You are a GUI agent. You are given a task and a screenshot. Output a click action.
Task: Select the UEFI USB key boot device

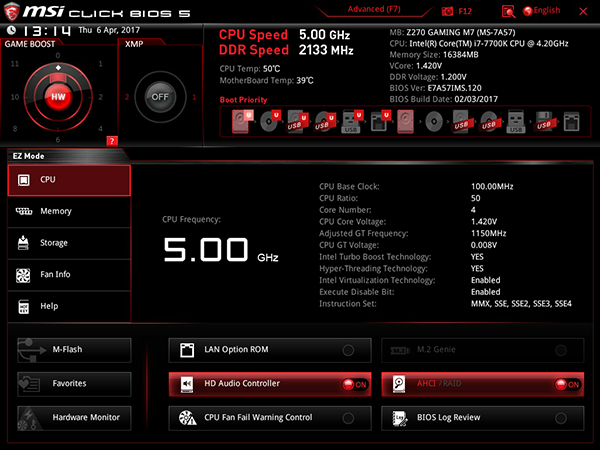[352, 122]
